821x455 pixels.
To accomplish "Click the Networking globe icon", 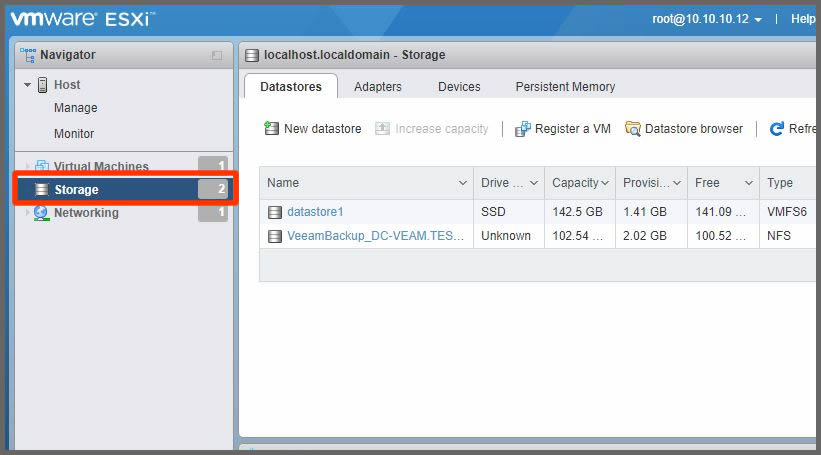I will (41, 213).
